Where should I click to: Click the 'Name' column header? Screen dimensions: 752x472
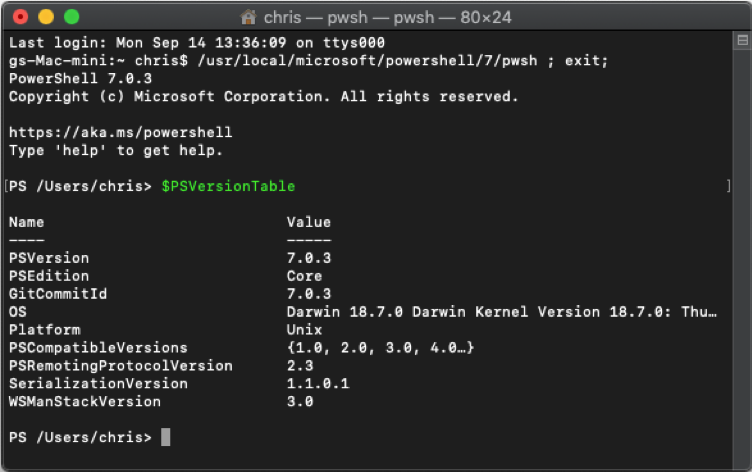coord(26,222)
